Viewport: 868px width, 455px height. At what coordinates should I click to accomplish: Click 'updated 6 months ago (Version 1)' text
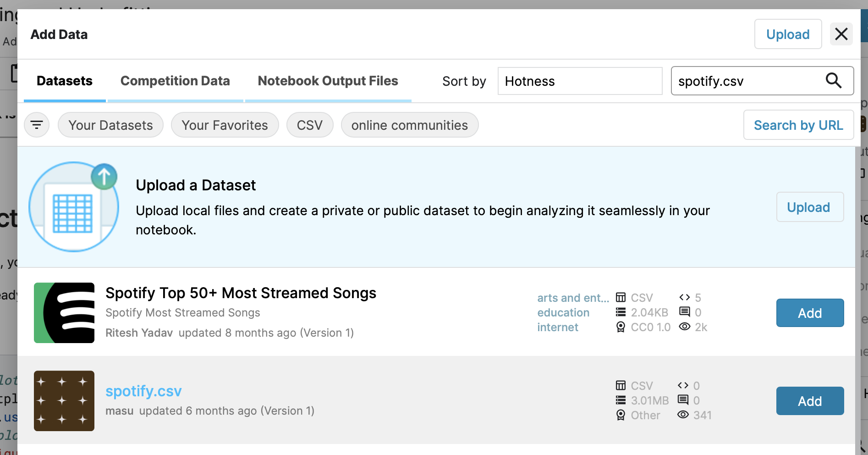coord(227,411)
